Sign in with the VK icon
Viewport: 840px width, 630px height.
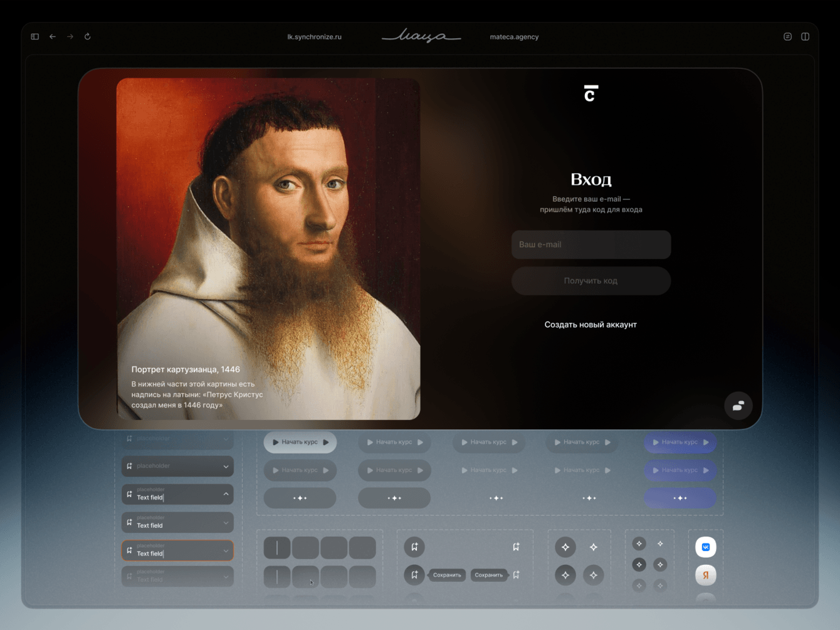tap(706, 547)
